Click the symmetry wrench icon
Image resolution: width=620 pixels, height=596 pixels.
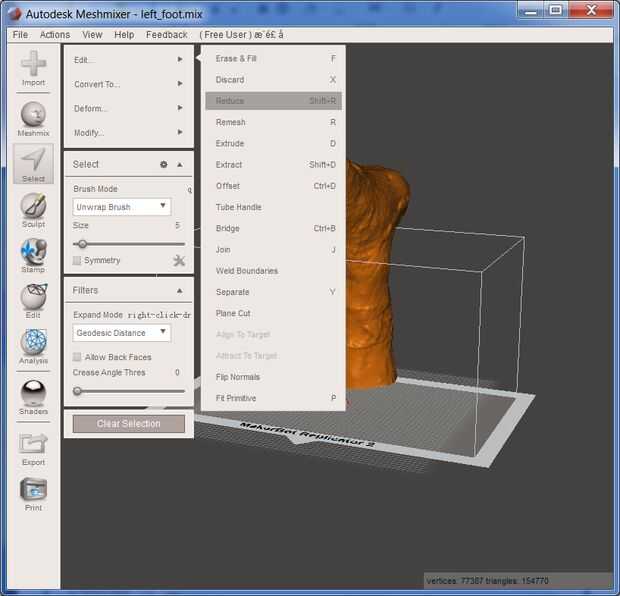(179, 260)
